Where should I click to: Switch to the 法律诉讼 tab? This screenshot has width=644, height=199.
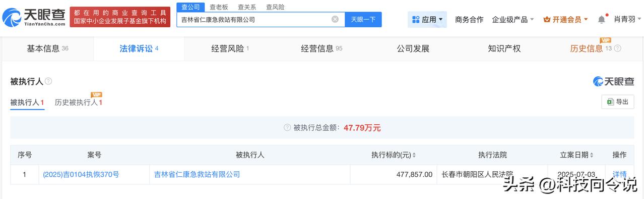139,48
